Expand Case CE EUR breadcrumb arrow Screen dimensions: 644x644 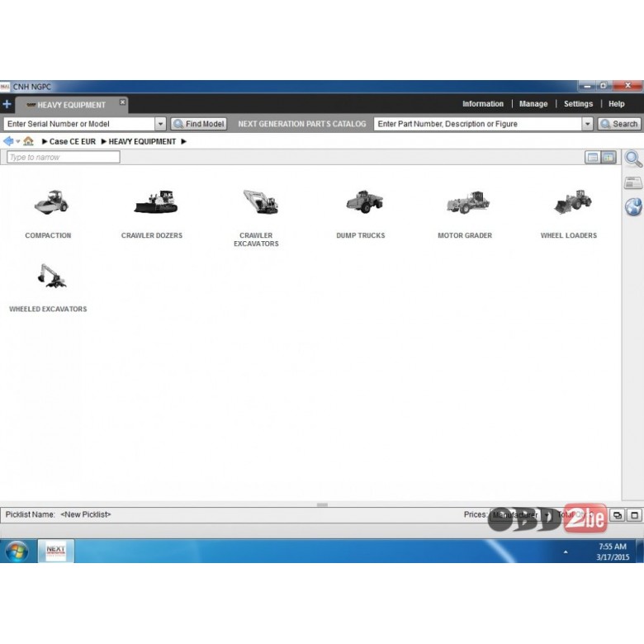(x=45, y=142)
